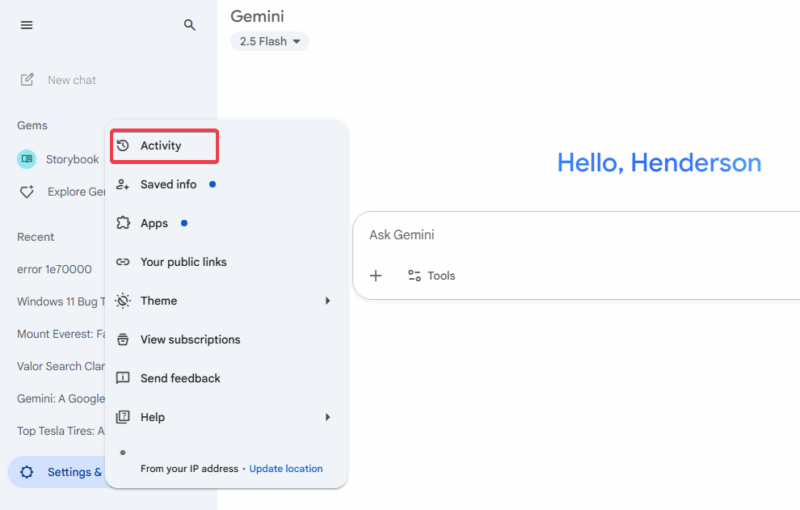This screenshot has width=800, height=510.
Task: Click the Send feedback icon
Action: (x=123, y=378)
